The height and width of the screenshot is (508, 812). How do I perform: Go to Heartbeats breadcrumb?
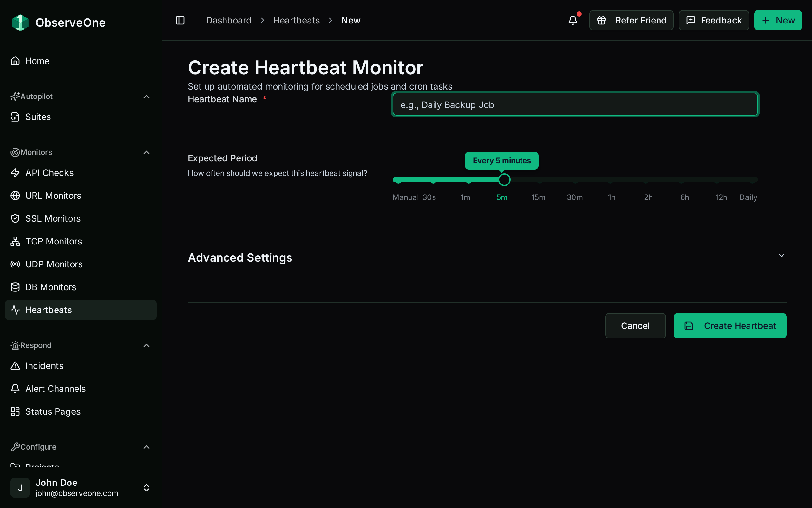tap(296, 21)
